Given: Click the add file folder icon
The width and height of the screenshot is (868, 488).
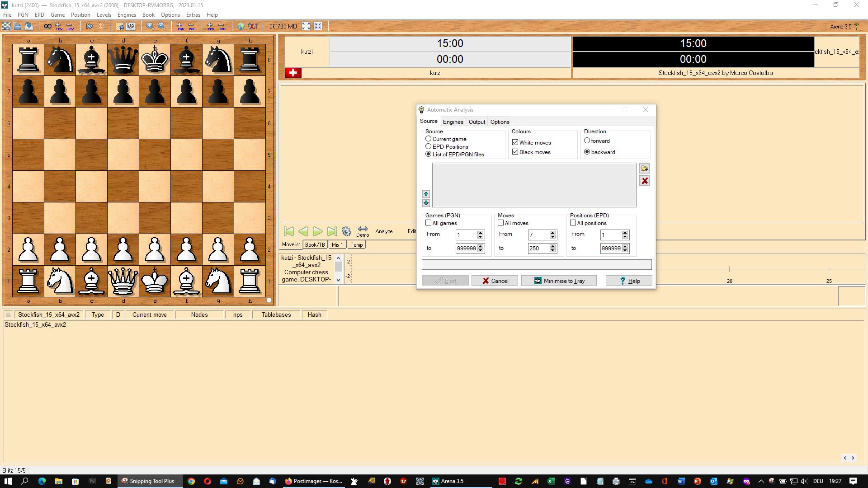Looking at the screenshot, I should [645, 169].
